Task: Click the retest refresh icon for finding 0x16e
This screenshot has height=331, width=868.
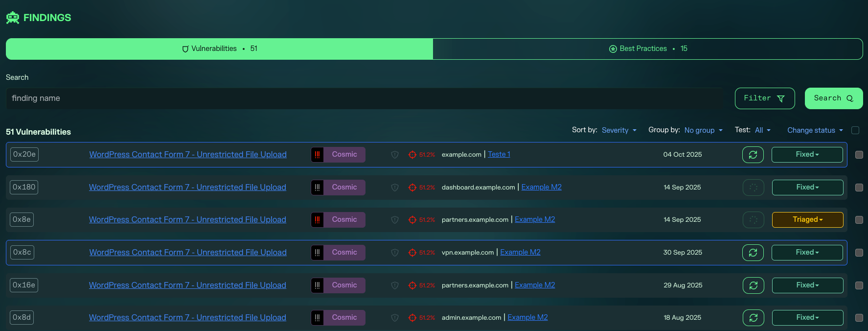Action: [753, 285]
